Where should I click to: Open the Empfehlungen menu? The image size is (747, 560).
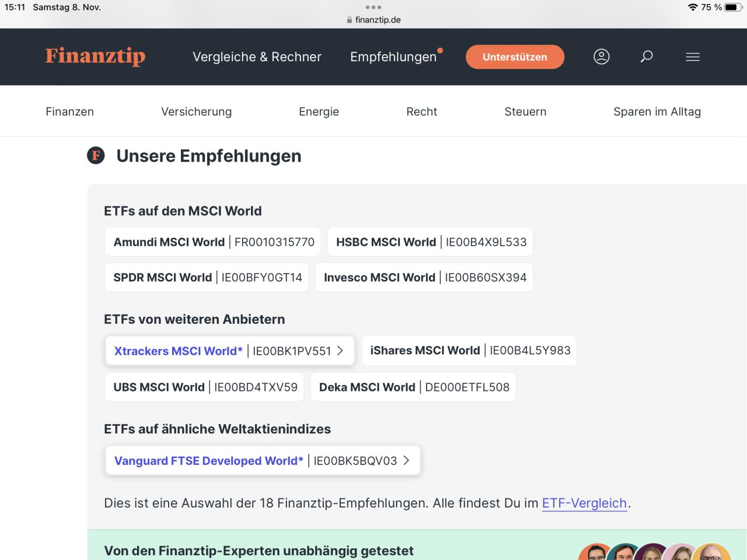[x=393, y=57]
